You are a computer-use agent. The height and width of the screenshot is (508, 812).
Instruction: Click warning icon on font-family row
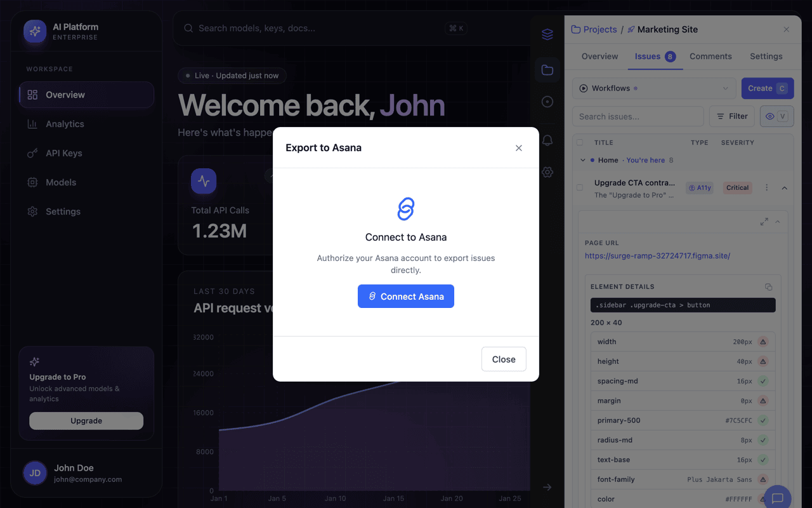pos(763,479)
